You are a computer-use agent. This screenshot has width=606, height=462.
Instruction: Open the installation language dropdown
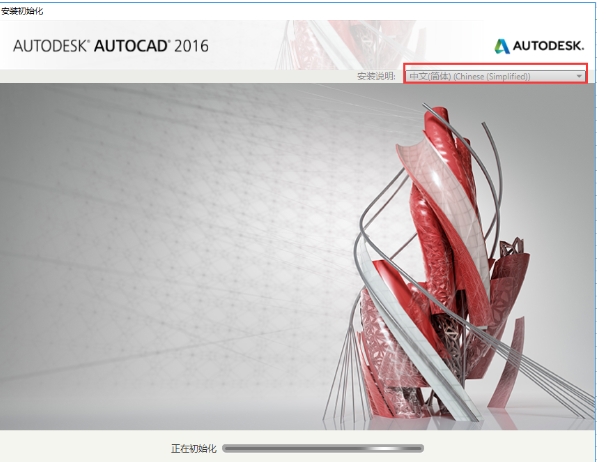click(x=495, y=76)
